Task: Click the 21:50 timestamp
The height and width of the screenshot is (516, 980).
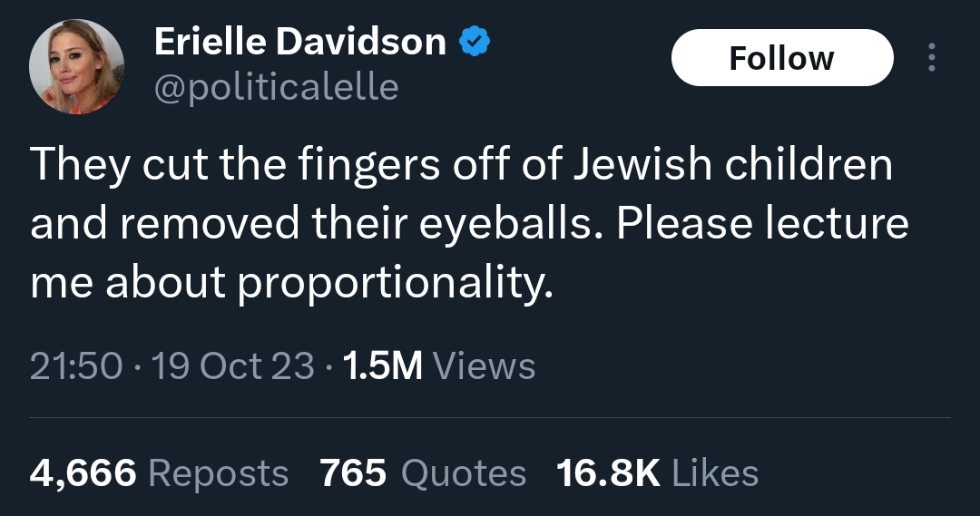Action: [x=76, y=365]
